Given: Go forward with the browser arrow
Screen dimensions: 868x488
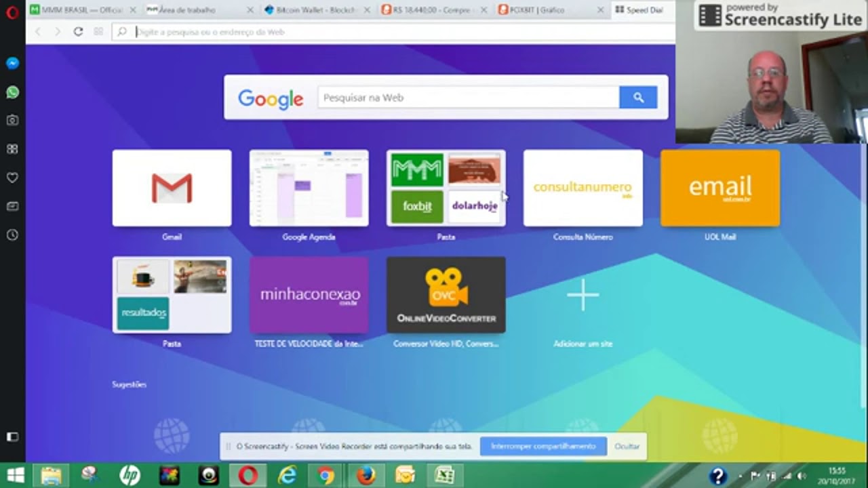Looking at the screenshot, I should click(x=58, y=32).
